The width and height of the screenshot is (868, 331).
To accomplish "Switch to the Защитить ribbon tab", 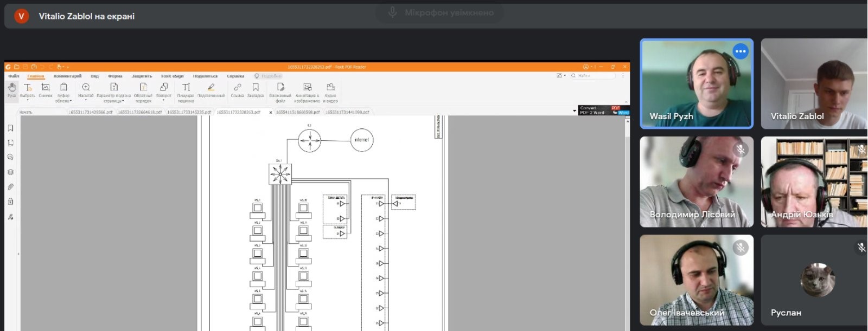I will coord(142,76).
